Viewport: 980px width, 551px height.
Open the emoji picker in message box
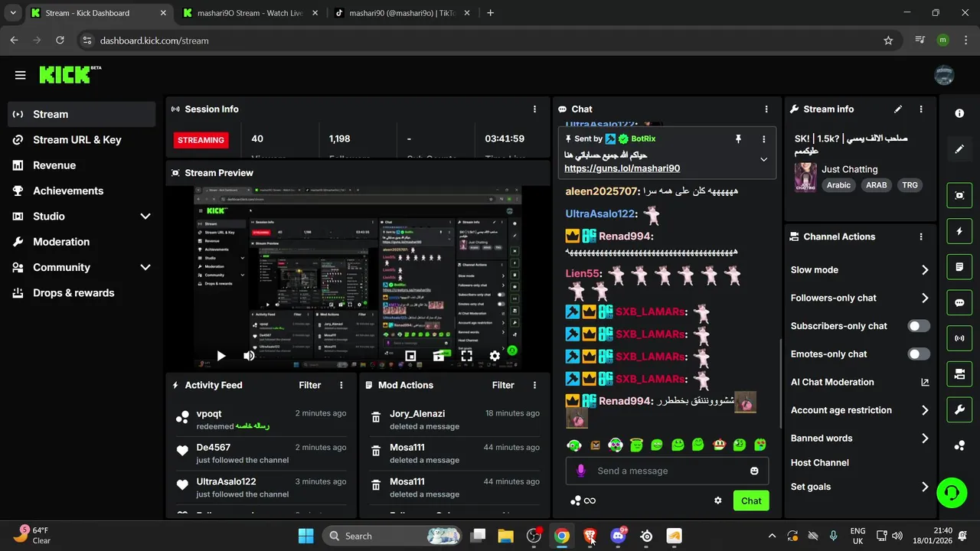click(x=754, y=471)
